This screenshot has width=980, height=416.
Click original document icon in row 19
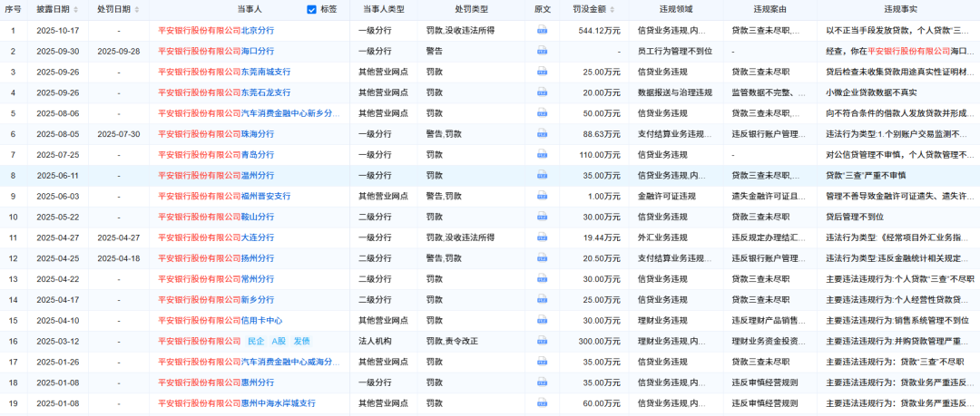click(542, 403)
